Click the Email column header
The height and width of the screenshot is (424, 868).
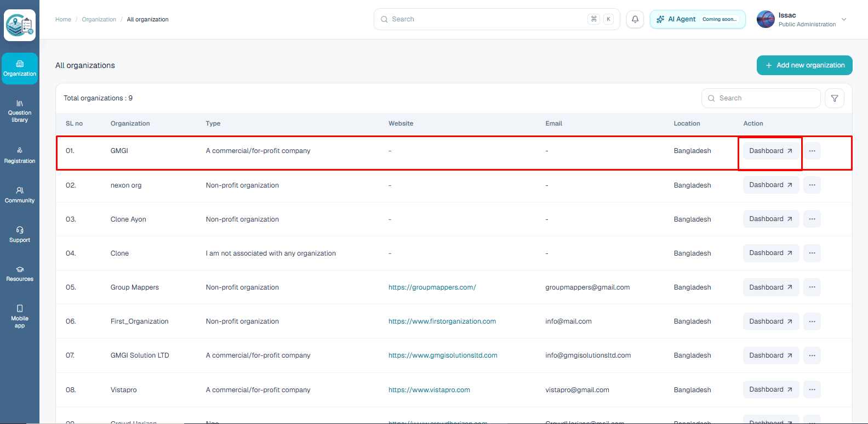pyautogui.click(x=553, y=123)
